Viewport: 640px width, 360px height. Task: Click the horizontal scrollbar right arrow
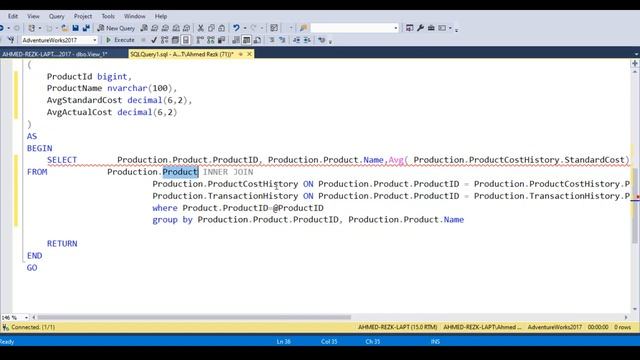626,317
